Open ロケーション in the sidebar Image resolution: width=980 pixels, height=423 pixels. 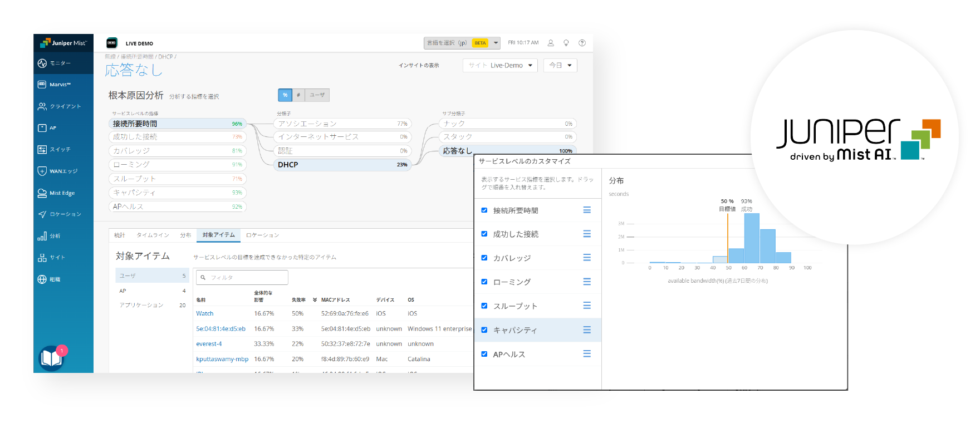(x=63, y=214)
